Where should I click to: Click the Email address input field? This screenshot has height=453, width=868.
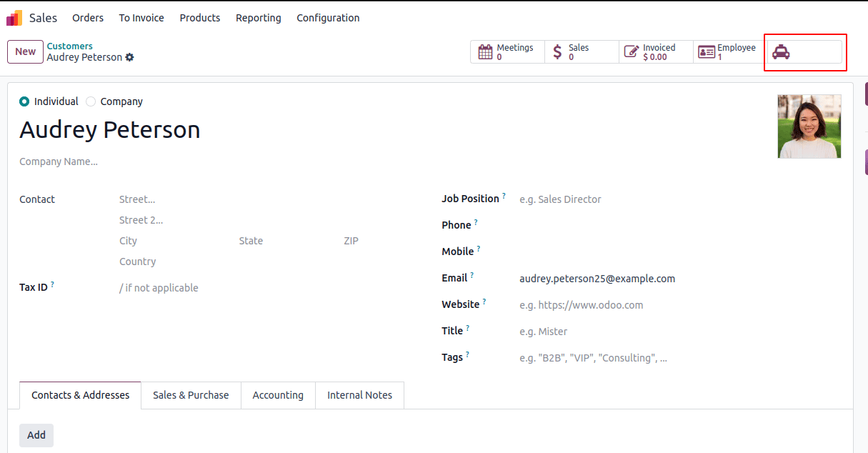597,278
